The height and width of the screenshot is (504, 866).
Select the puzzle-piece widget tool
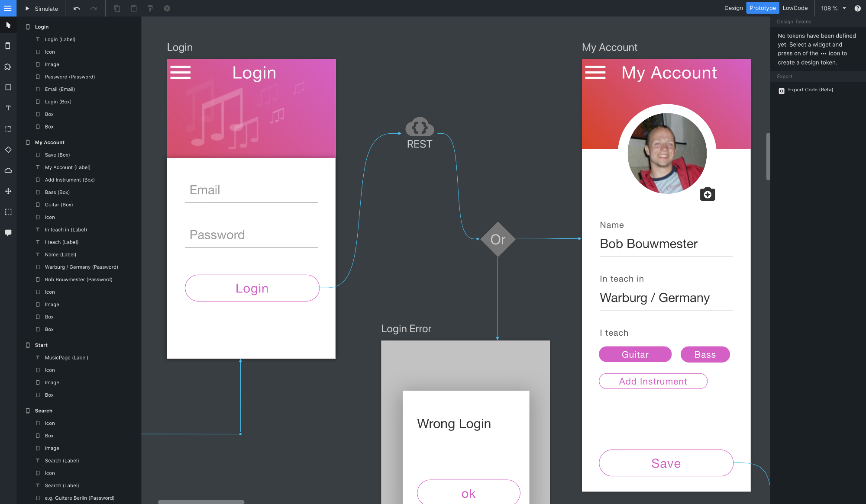tap(8, 67)
